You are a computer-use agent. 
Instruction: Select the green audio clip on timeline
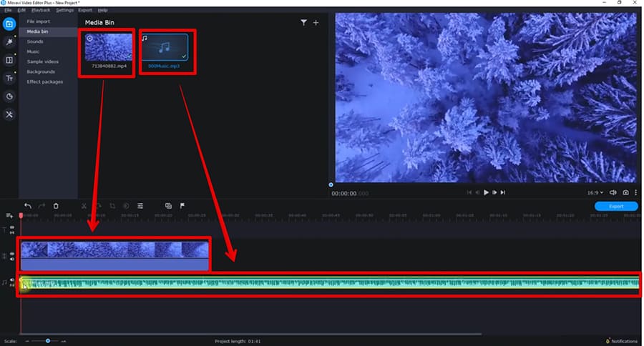[x=330, y=283]
